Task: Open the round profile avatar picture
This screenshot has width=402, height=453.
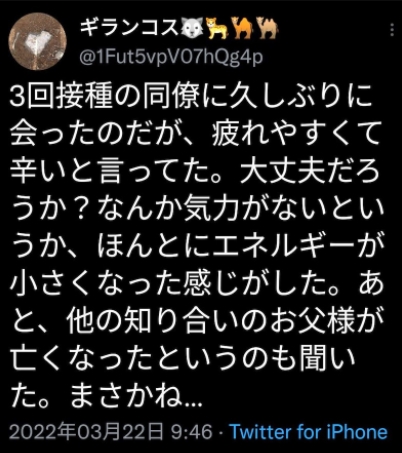Action: click(x=37, y=41)
